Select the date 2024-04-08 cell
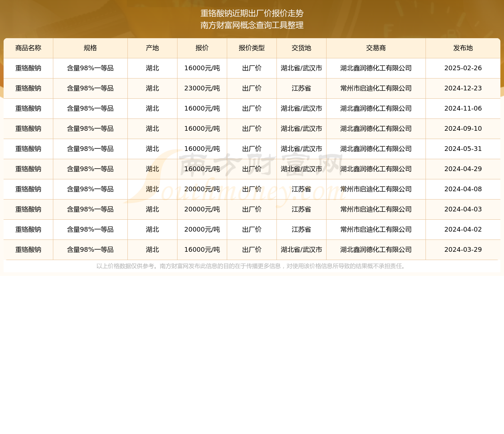Viewport: 504px width, 434px height. (x=463, y=189)
